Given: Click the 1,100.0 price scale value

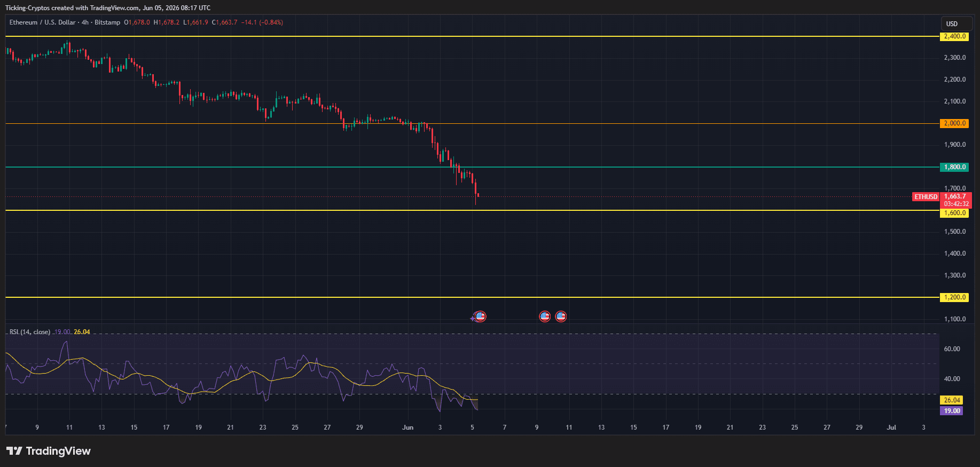Looking at the screenshot, I should tap(954, 319).
